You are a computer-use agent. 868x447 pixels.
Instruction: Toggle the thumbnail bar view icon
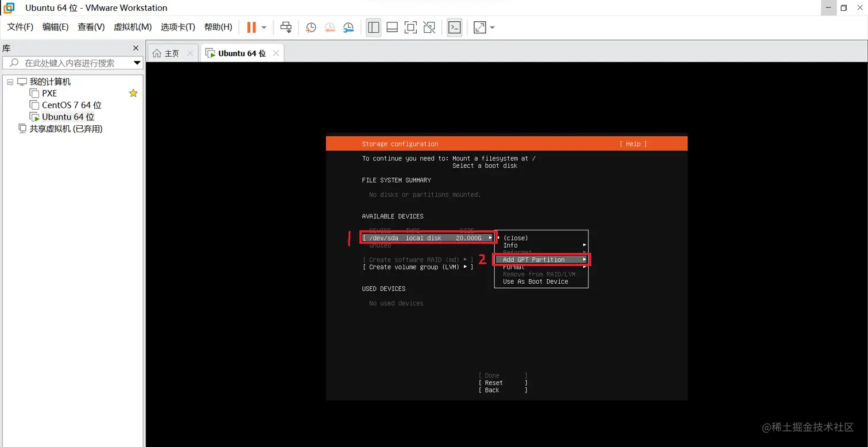coord(392,27)
